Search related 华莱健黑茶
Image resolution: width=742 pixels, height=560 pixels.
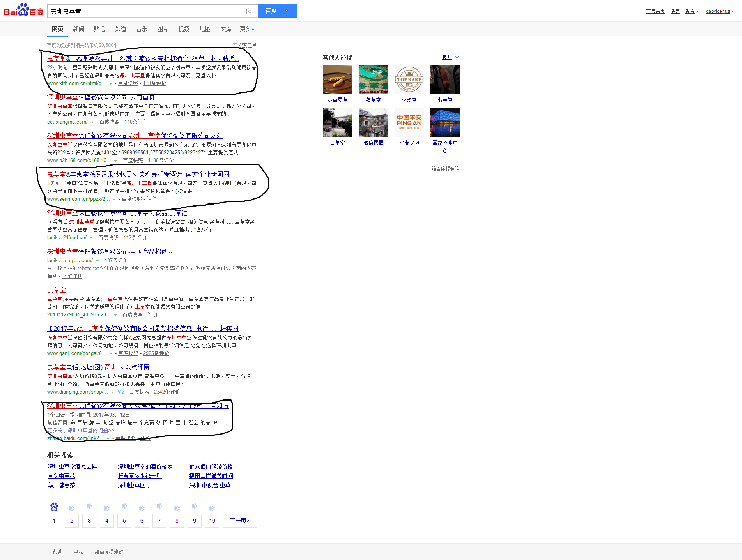point(61,485)
